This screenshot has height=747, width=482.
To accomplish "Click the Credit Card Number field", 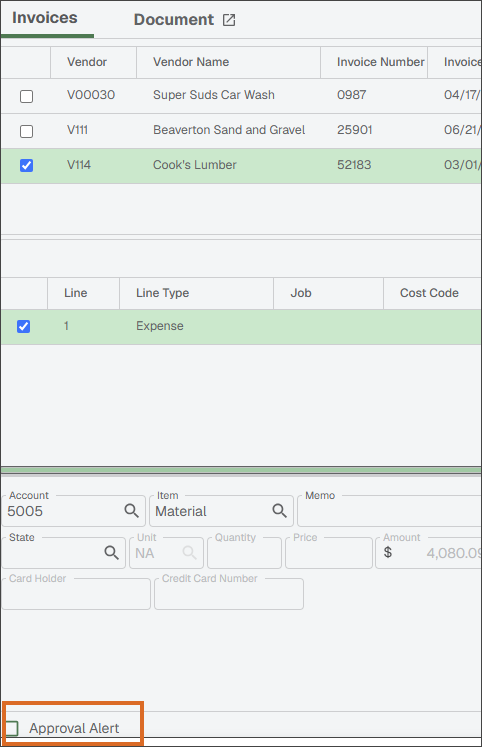I will 229,594.
